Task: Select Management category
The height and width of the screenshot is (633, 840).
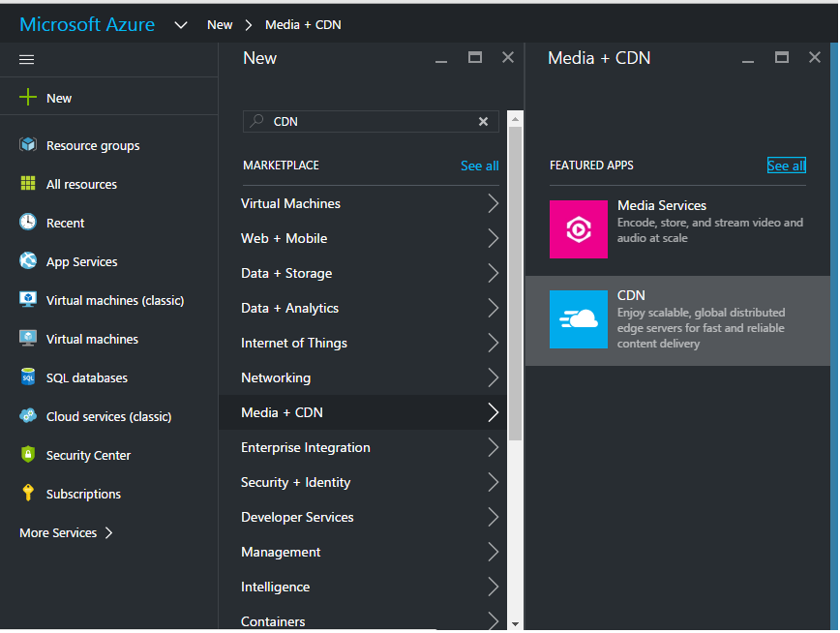Action: pos(363,552)
